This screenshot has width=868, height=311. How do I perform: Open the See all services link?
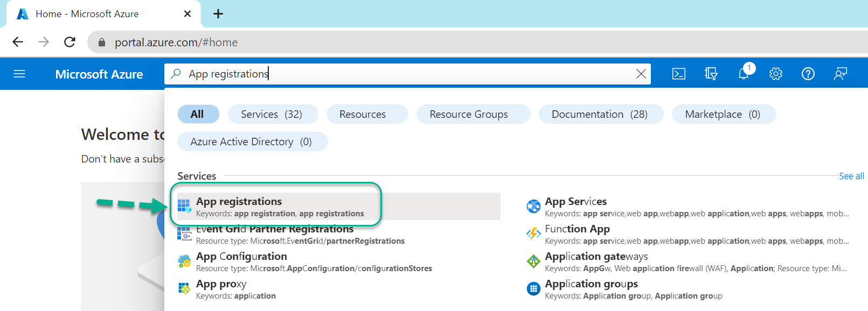tap(851, 176)
